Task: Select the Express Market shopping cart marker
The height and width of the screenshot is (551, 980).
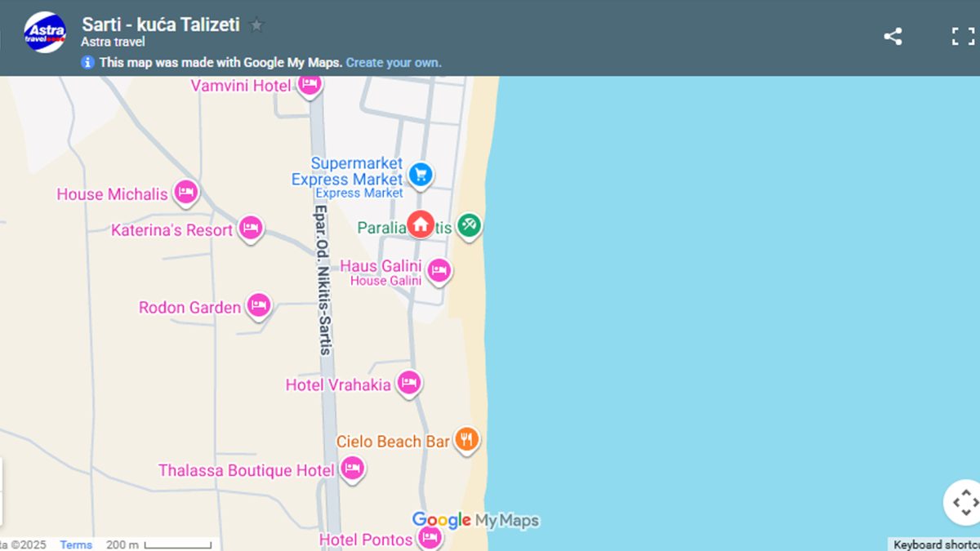Action: tap(421, 173)
